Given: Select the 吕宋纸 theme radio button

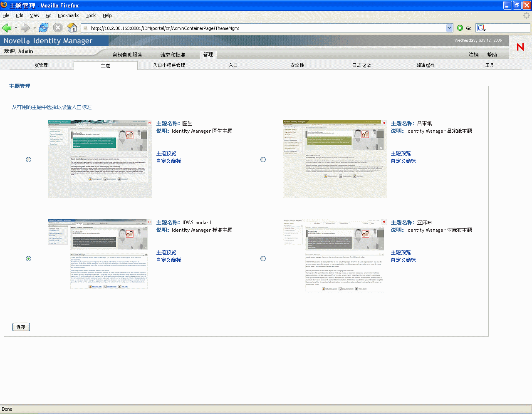Looking at the screenshot, I should click(263, 159).
